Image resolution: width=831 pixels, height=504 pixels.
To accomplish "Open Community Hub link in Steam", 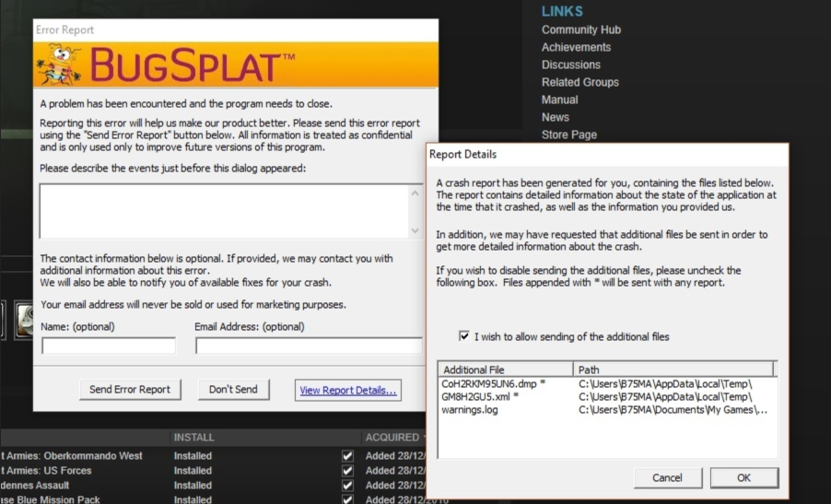I will pos(580,29).
